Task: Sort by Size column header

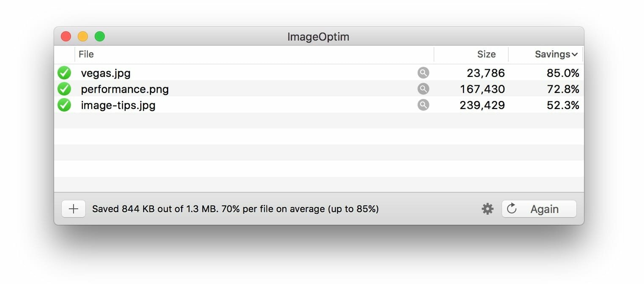Action: [471, 55]
